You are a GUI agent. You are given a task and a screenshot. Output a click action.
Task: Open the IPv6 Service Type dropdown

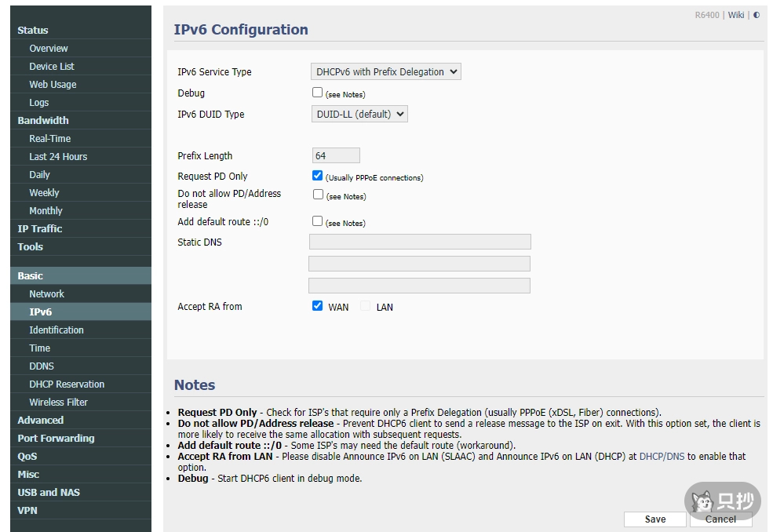[385, 71]
